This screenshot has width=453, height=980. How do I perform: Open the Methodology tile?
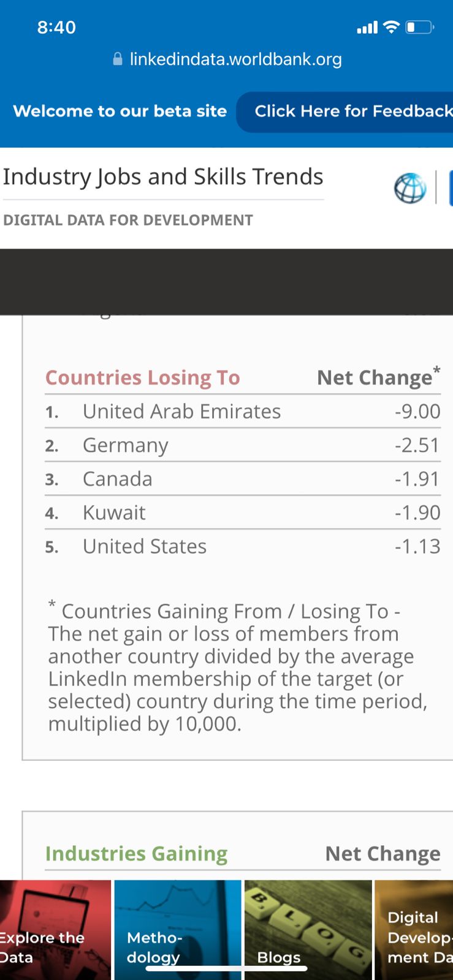pyautogui.click(x=178, y=930)
